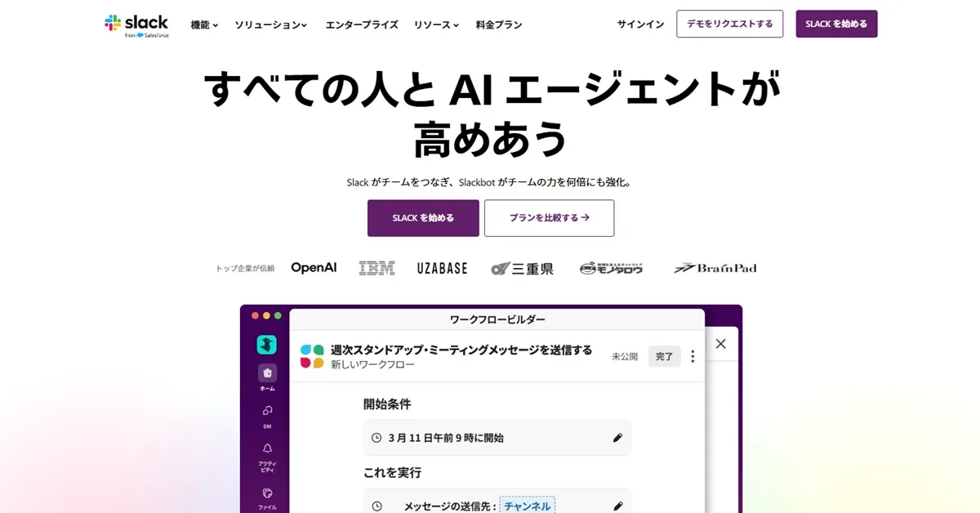Click the モノタロウ logo
Image resolution: width=980 pixels, height=513 pixels.
[611, 268]
